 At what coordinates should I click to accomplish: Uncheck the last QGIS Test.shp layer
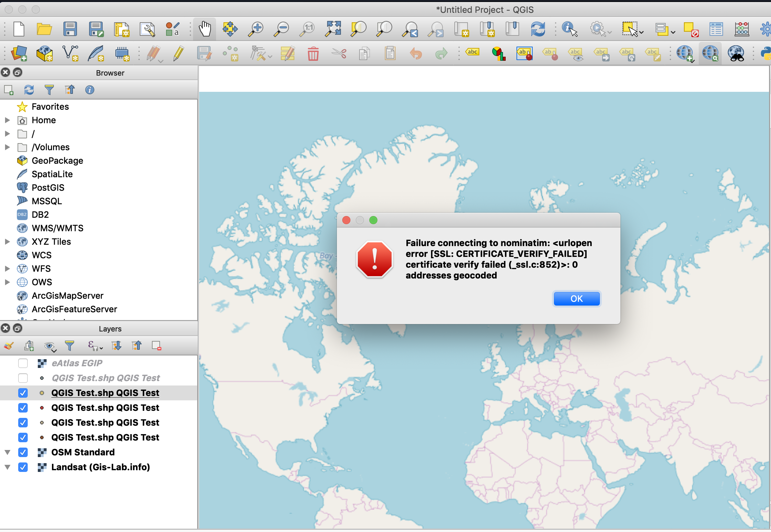pyautogui.click(x=23, y=437)
